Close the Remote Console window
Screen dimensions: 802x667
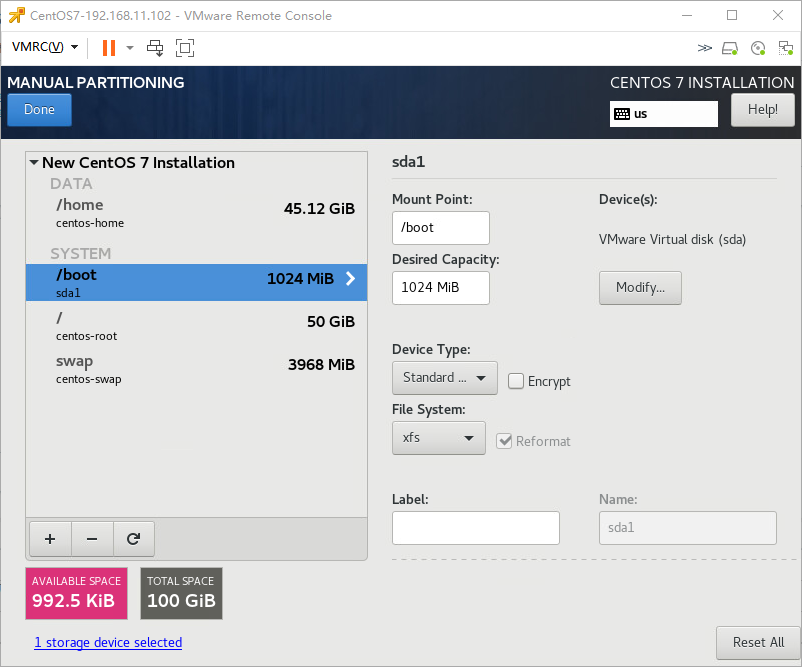click(778, 15)
